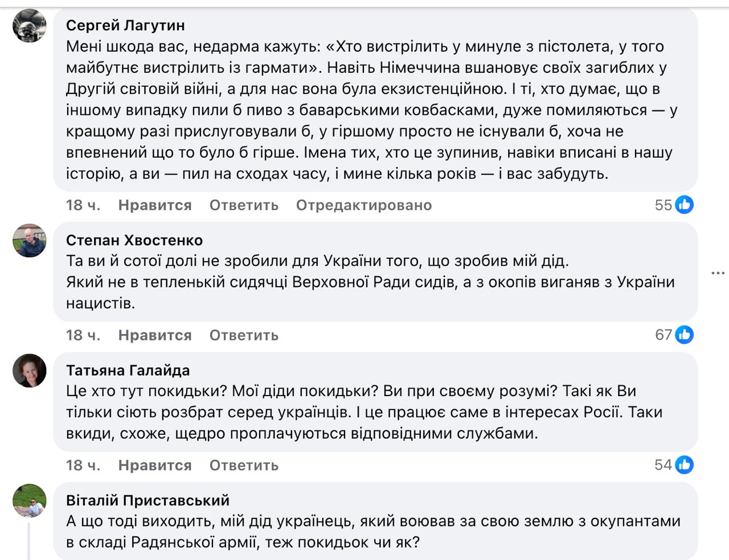
Task: Click the like reaction icon showing 67
Action: [684, 335]
